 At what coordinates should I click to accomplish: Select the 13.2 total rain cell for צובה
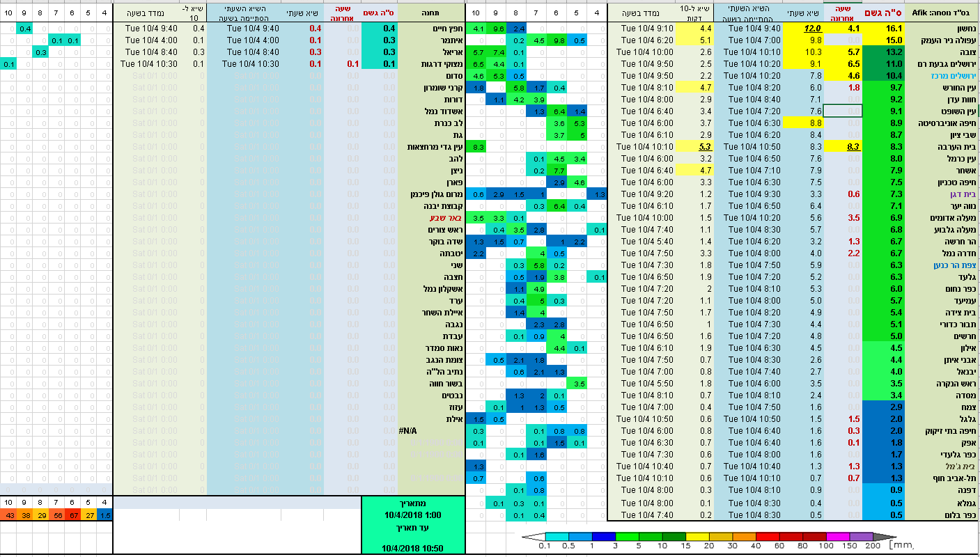883,52
